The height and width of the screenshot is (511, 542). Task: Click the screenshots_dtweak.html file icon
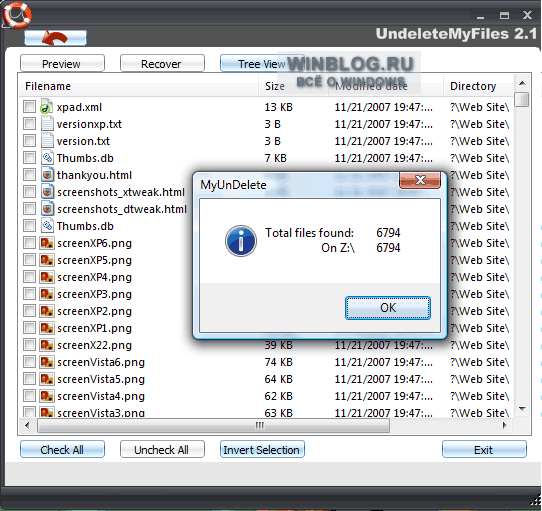[47, 208]
